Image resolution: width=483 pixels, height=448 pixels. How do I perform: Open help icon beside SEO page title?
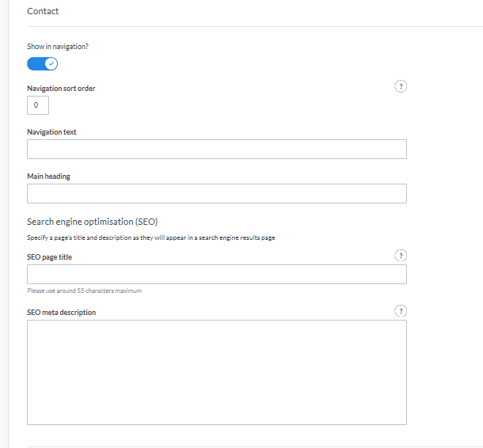point(401,256)
